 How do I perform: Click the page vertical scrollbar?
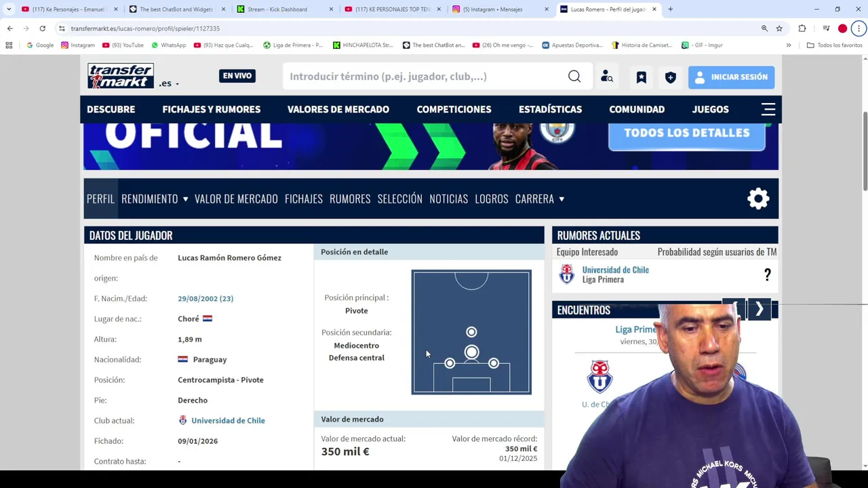(865, 150)
